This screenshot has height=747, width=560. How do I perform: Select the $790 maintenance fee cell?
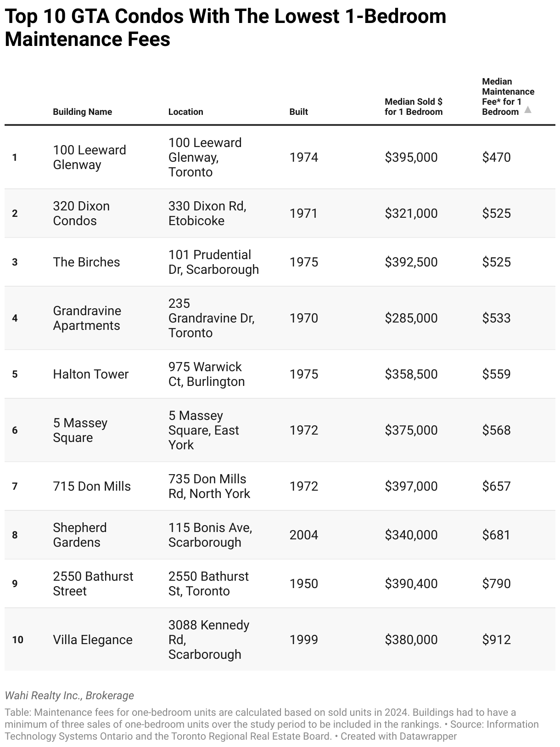point(496,583)
